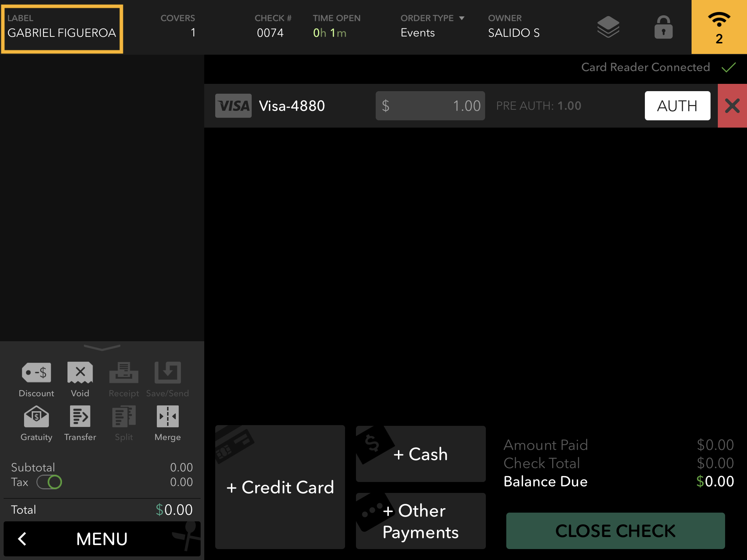Edit the GABRIEL FIGUEROA label field

pos(62,29)
